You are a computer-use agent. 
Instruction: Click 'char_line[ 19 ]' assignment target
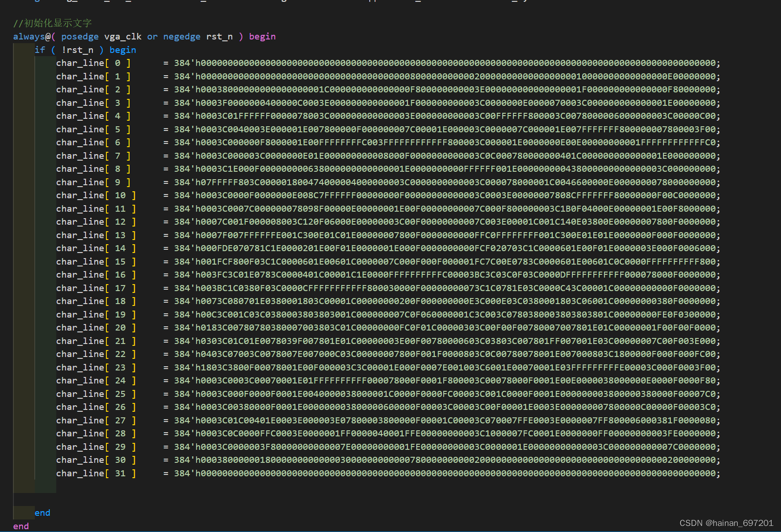96,314
